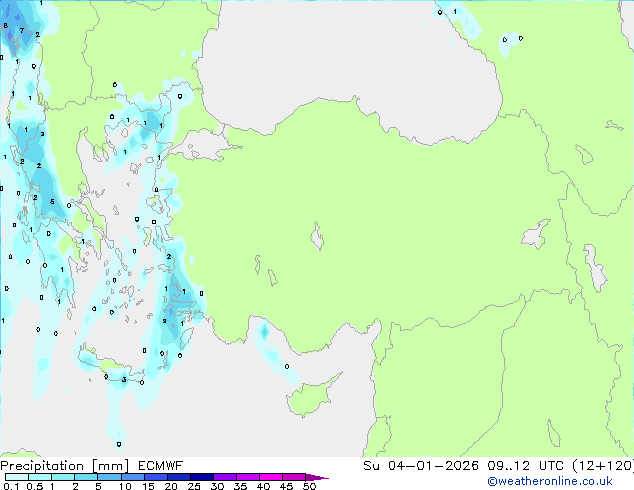Click the "(12+120)" forecast offset text

602,466
